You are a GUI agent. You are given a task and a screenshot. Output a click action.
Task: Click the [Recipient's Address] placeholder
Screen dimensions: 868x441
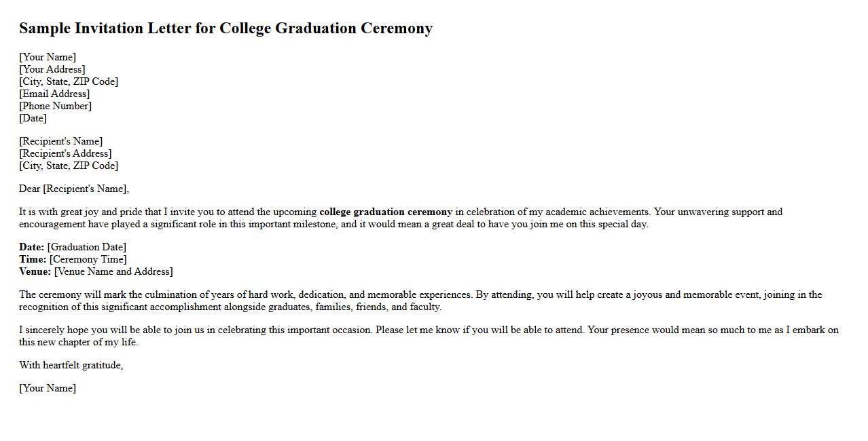(x=65, y=153)
